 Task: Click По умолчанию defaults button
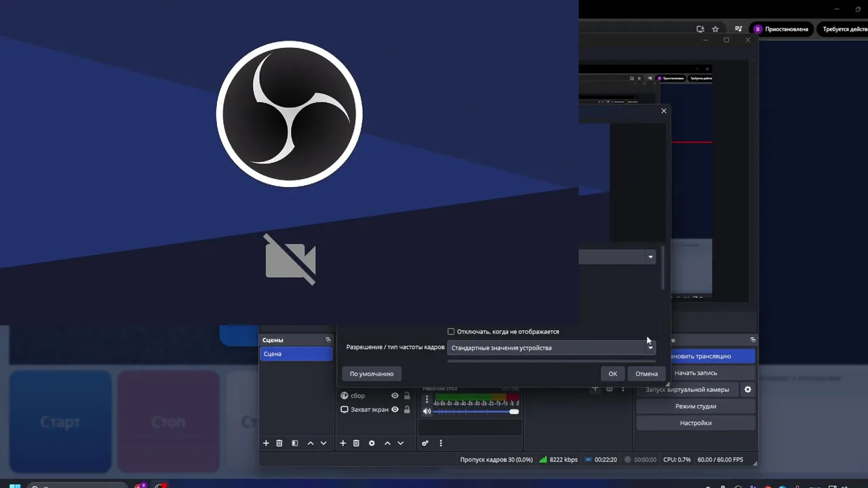pos(372,373)
